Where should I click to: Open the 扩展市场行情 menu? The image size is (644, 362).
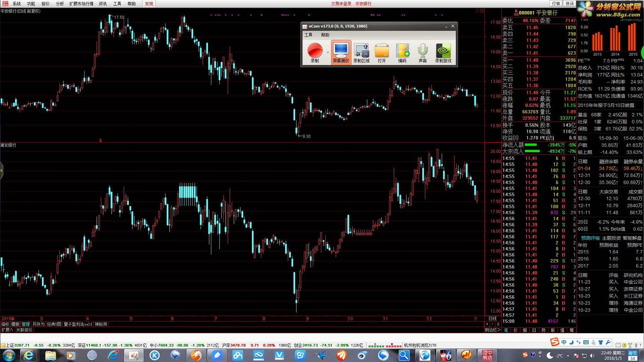coord(81,4)
